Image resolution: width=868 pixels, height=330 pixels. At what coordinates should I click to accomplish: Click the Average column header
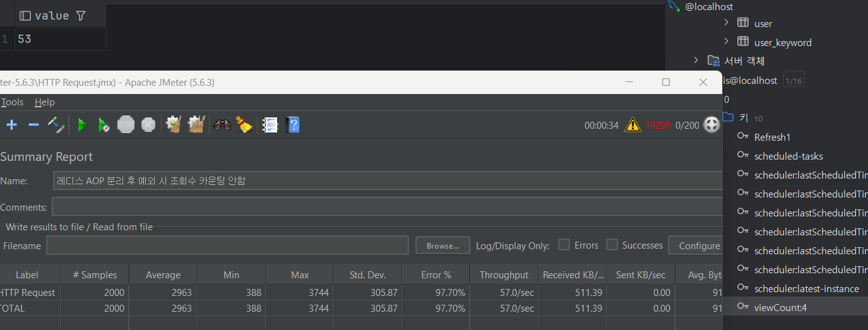point(163,274)
